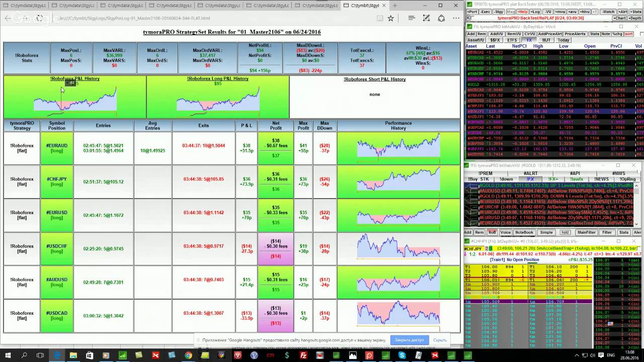The image size is (644, 362).
Task: Click Закрыть доступ in Hangouts notice
Action: pos(409,340)
